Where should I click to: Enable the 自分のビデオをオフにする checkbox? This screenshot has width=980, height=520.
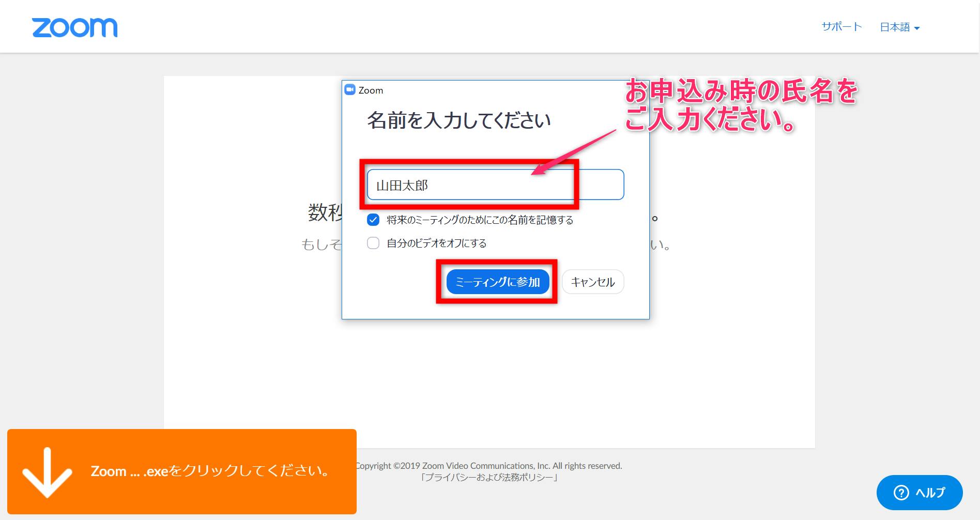pyautogui.click(x=373, y=243)
